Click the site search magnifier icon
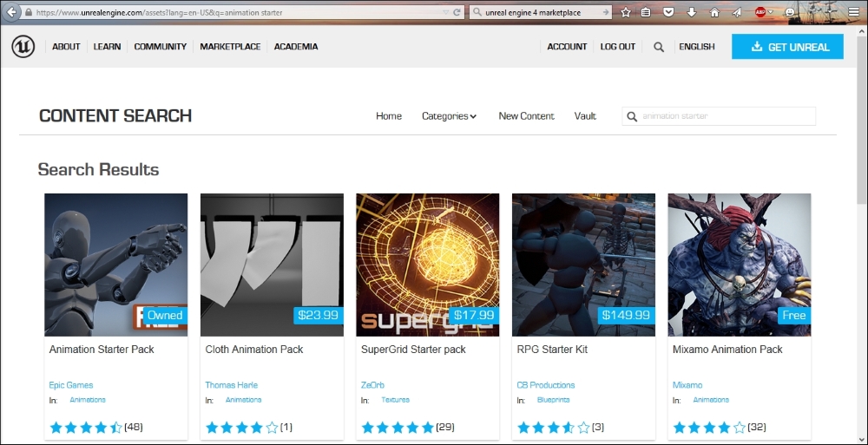This screenshot has height=445, width=868. [659, 47]
